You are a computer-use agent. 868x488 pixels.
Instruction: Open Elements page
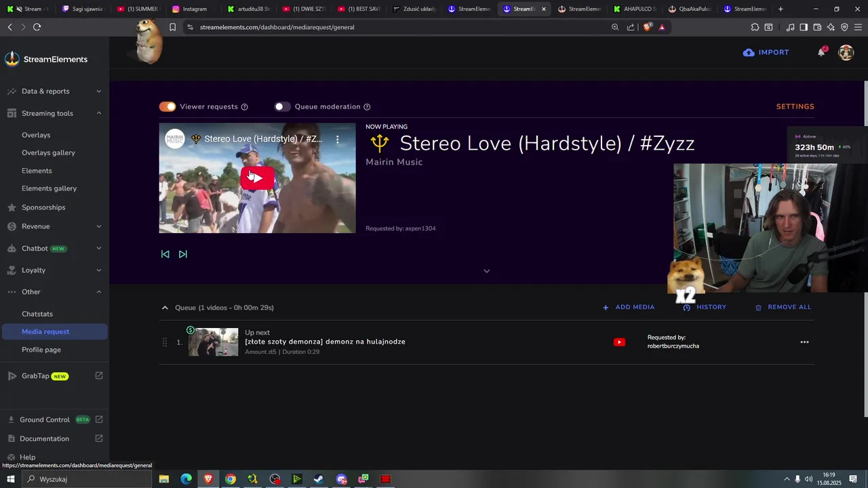[x=37, y=171]
